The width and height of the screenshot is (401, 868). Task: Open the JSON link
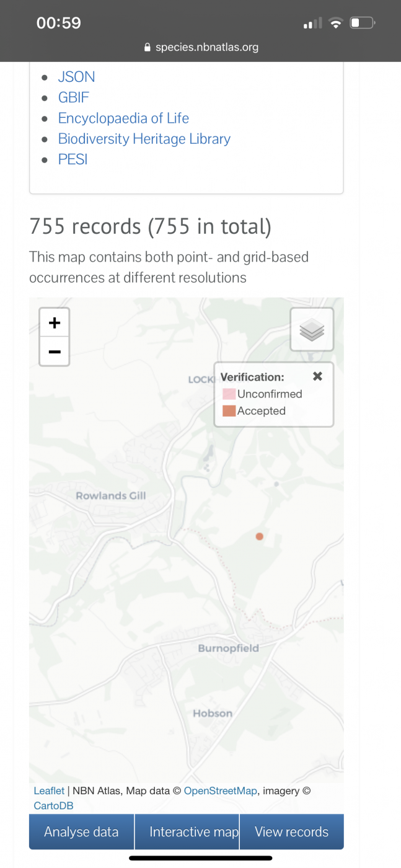[x=76, y=77]
